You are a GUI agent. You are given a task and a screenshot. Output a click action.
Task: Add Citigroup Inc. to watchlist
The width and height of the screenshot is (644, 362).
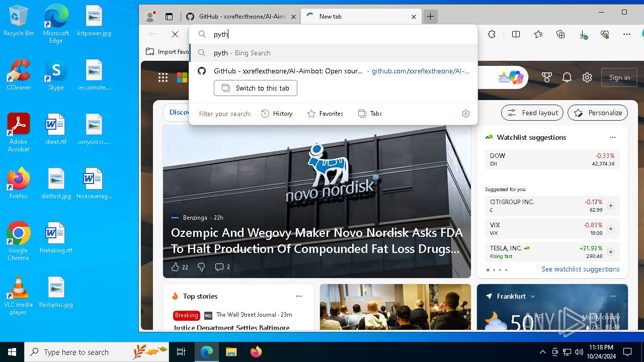point(610,206)
